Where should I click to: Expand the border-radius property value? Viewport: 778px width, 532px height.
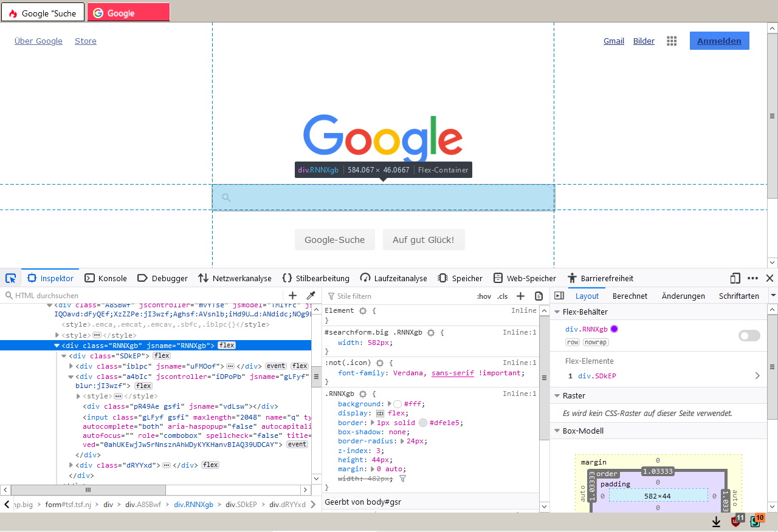pyautogui.click(x=402, y=441)
